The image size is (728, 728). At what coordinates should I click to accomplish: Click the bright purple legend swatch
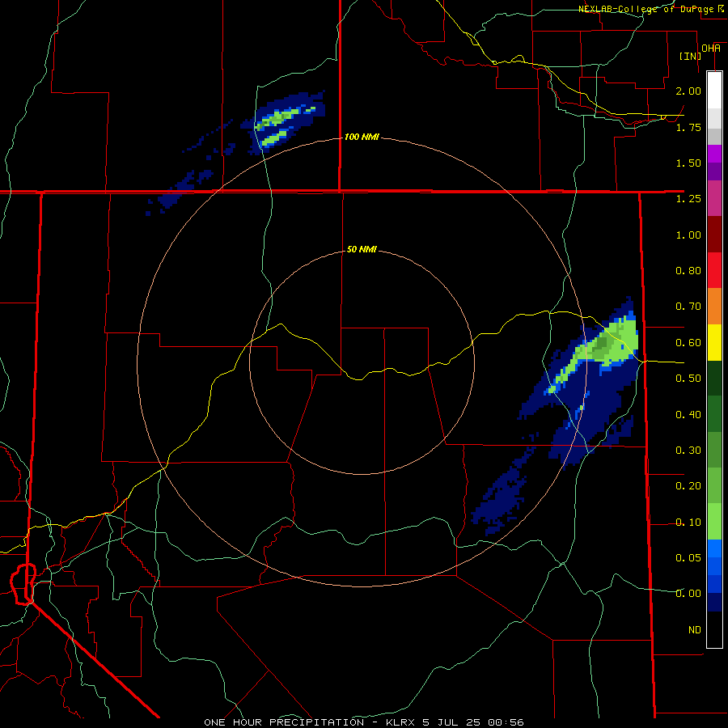pyautogui.click(x=714, y=154)
